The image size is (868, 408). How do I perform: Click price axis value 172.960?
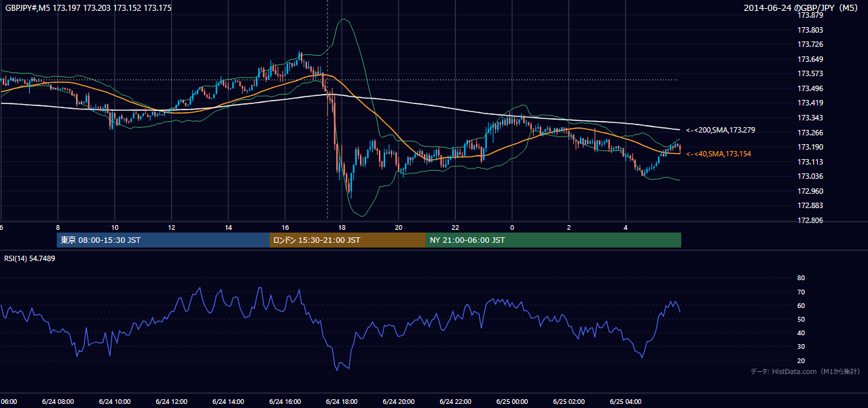[810, 191]
